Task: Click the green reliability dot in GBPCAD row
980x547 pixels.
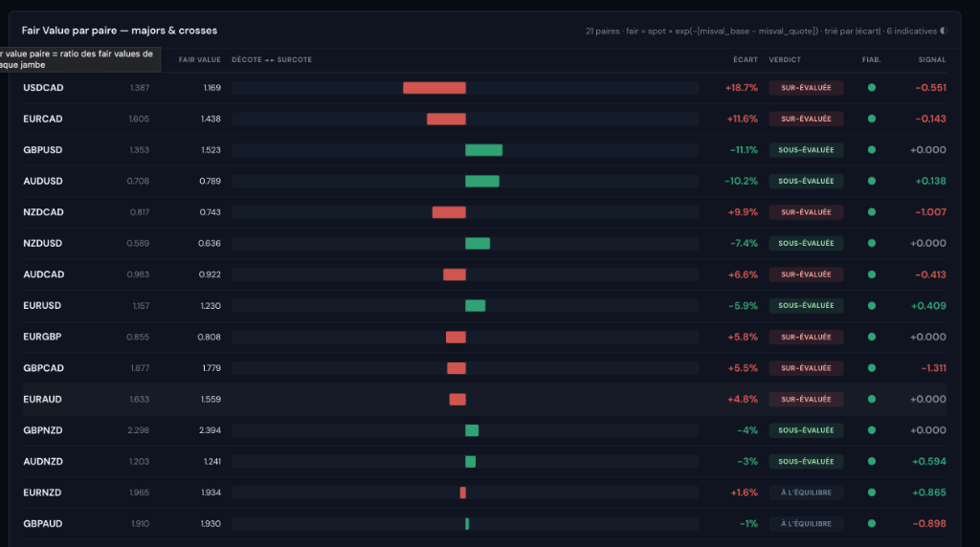Action: pyautogui.click(x=871, y=368)
